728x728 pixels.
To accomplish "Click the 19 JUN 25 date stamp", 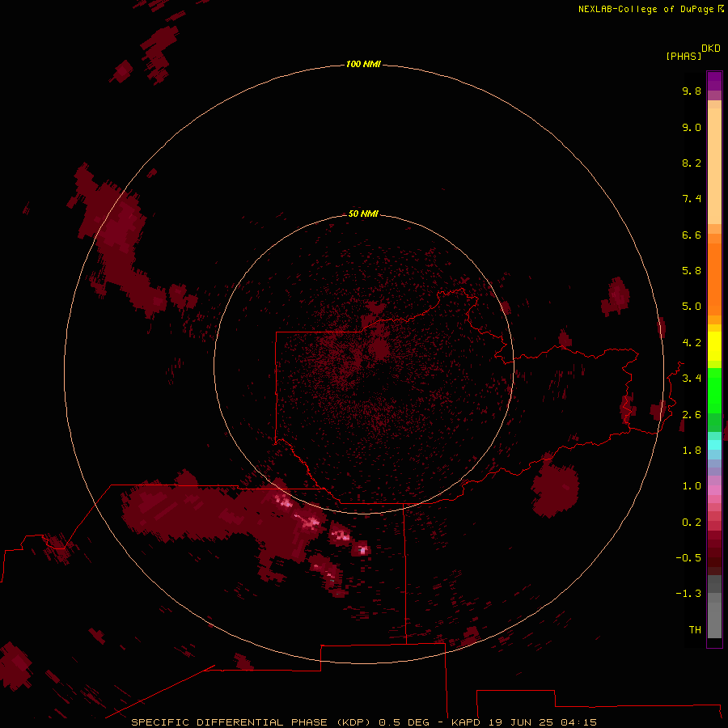I will point(520,722).
